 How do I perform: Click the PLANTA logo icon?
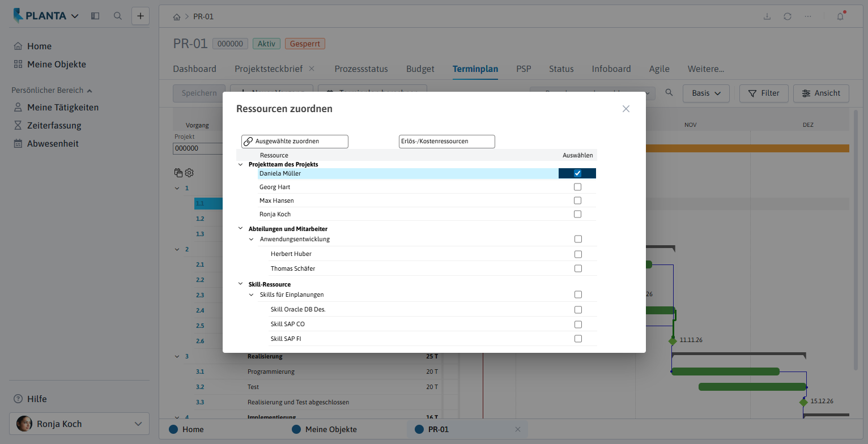[19, 16]
